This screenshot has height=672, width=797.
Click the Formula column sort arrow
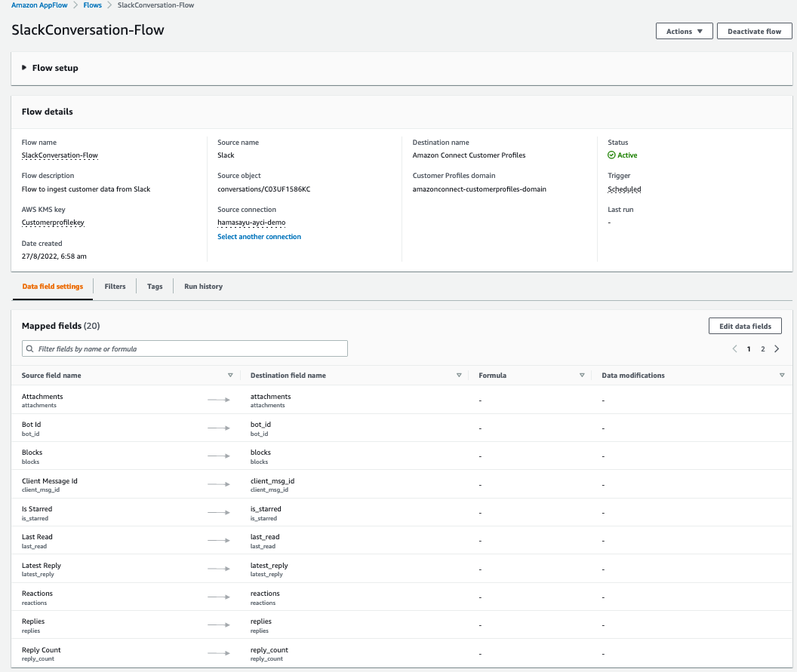(582, 376)
